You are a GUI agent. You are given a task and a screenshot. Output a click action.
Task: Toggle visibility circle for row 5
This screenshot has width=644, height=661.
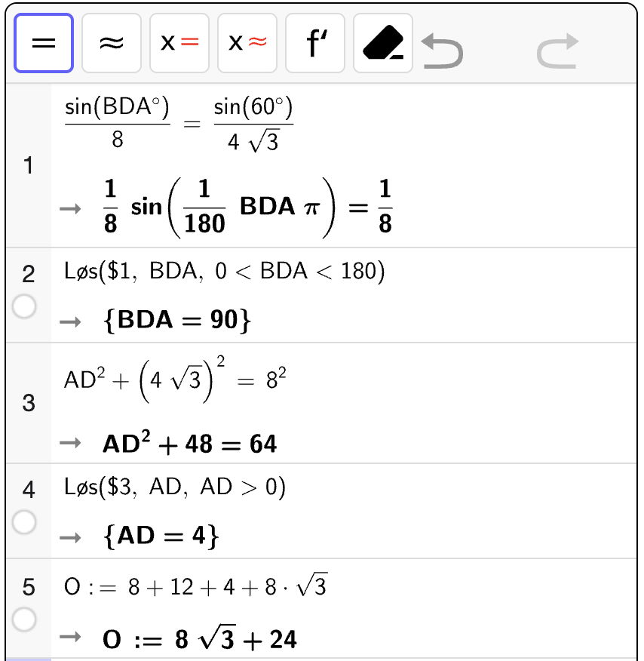pyautogui.click(x=25, y=619)
